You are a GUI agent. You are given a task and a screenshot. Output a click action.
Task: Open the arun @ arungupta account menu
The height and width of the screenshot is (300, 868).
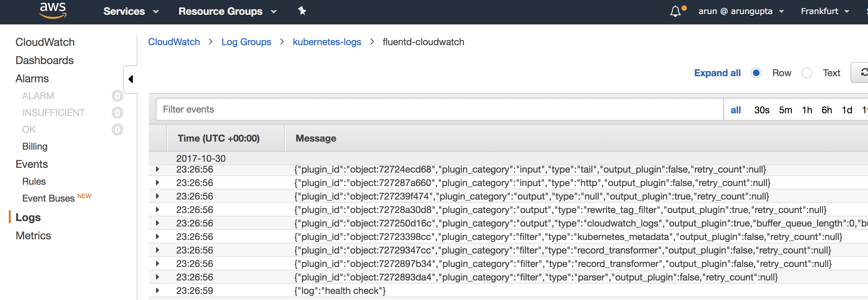pyautogui.click(x=741, y=11)
